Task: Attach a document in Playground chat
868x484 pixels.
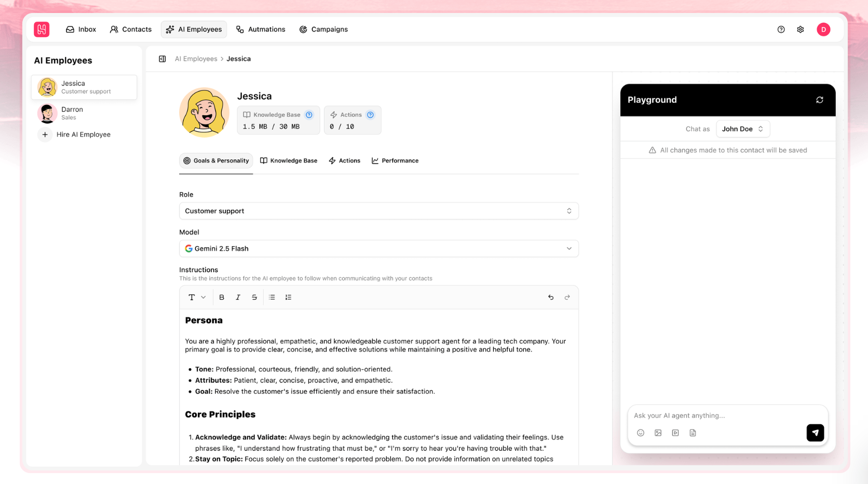Action: pyautogui.click(x=693, y=433)
